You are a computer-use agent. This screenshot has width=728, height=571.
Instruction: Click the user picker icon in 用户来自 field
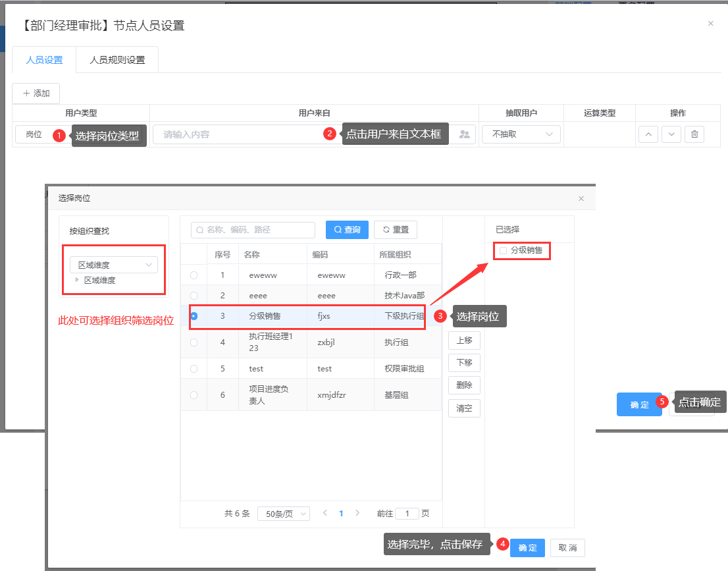(x=465, y=134)
